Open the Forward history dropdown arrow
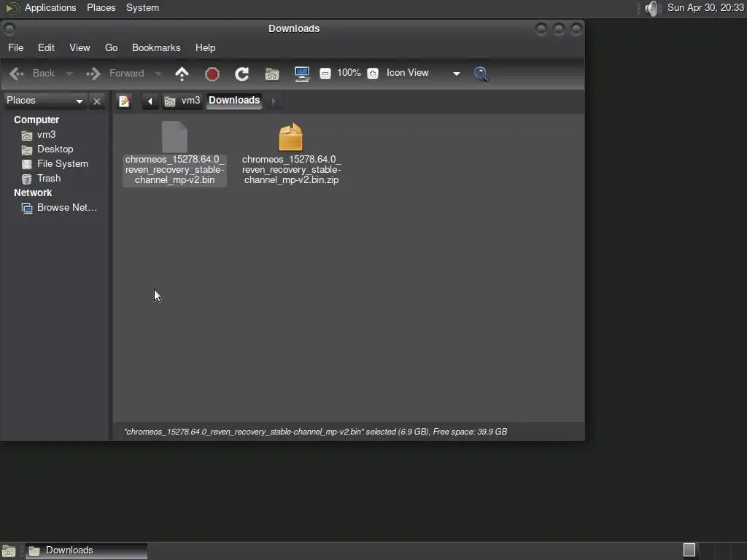Image resolution: width=747 pixels, height=560 pixels. click(x=158, y=74)
